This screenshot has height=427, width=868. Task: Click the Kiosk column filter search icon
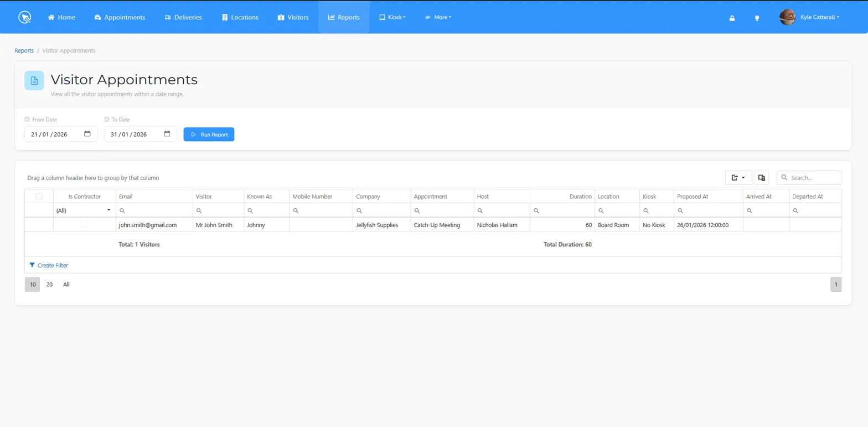646,210
